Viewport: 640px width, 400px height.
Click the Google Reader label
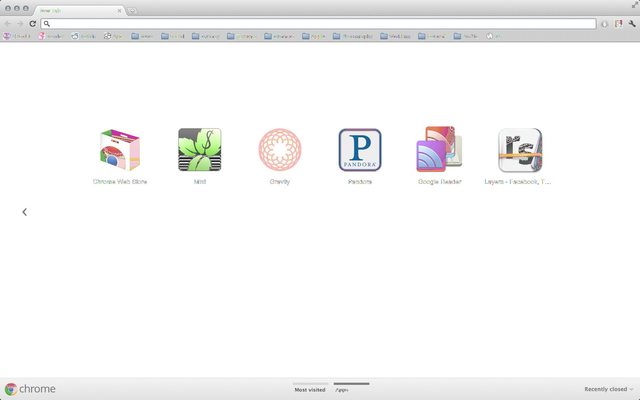(x=440, y=182)
